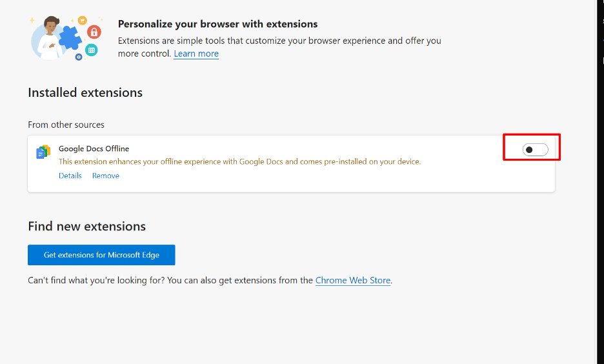
Task: Click the Google Docs Offline extension icon
Action: (43, 152)
